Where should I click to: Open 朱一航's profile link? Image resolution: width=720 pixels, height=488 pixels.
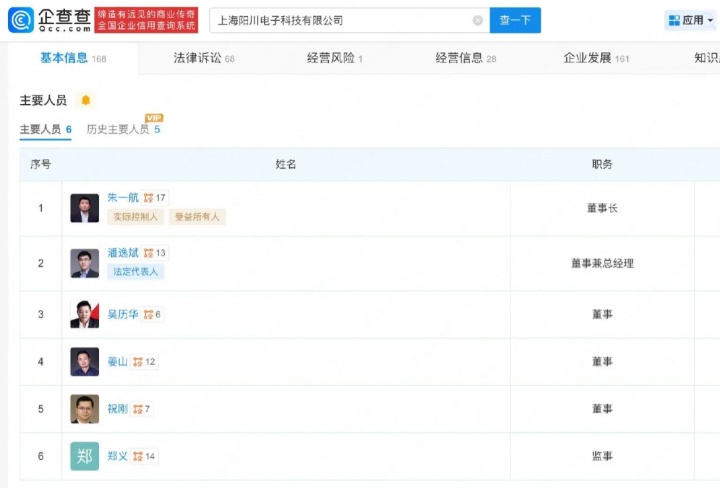(123, 197)
